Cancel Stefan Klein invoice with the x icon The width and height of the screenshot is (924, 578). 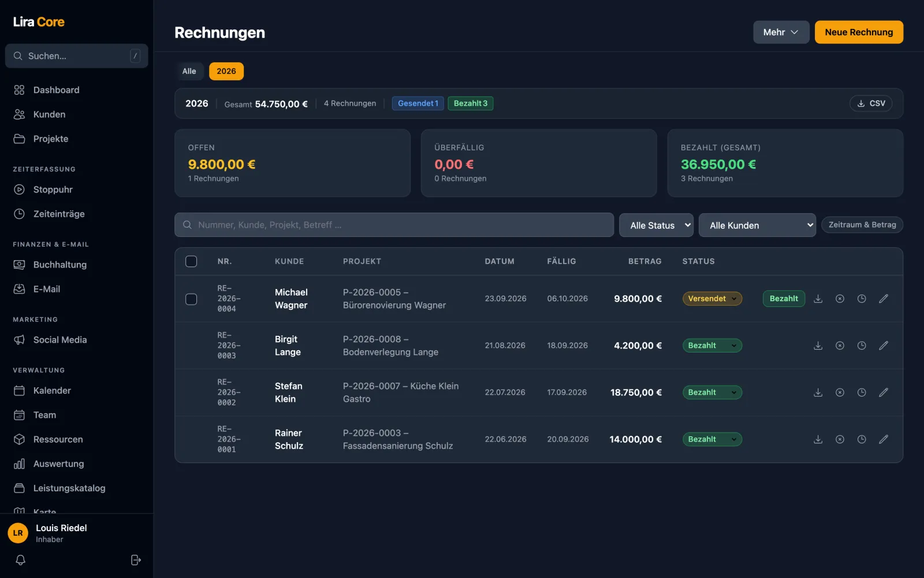click(840, 392)
